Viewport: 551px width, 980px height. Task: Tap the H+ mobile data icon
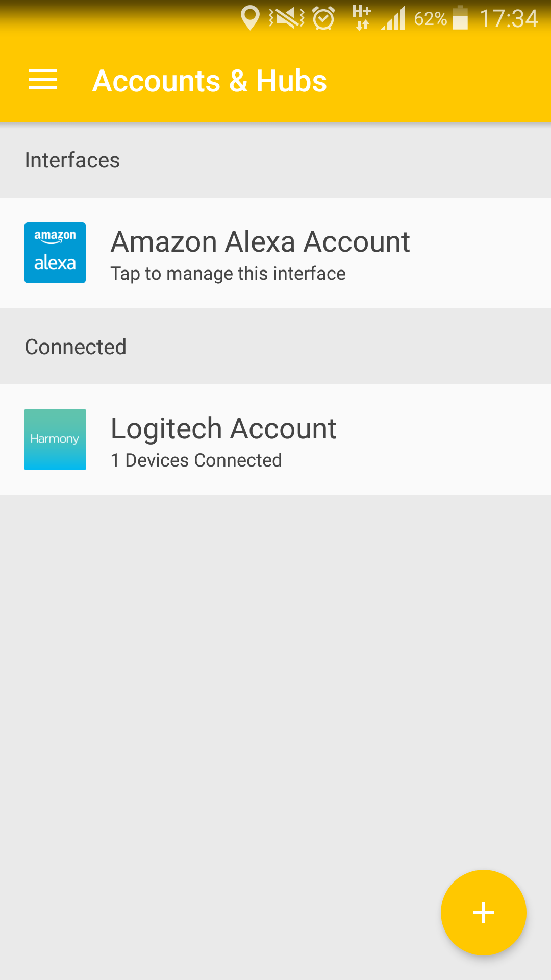pos(361,18)
